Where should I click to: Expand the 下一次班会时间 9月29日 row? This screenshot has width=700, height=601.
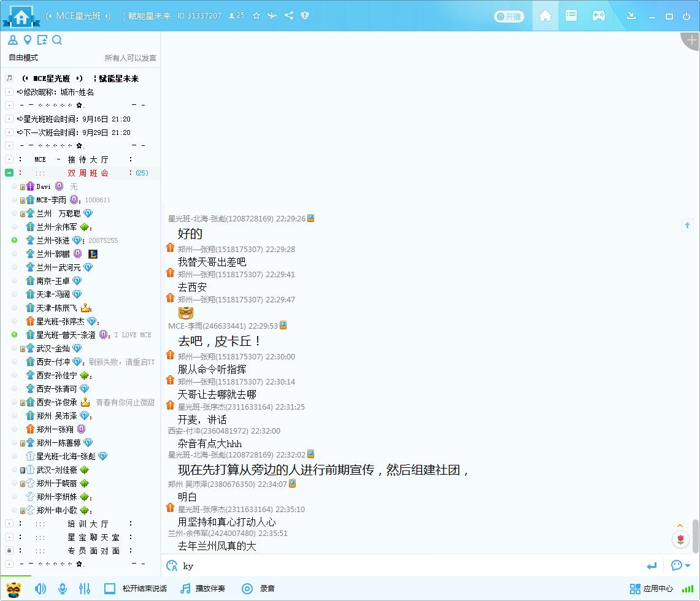click(9, 132)
